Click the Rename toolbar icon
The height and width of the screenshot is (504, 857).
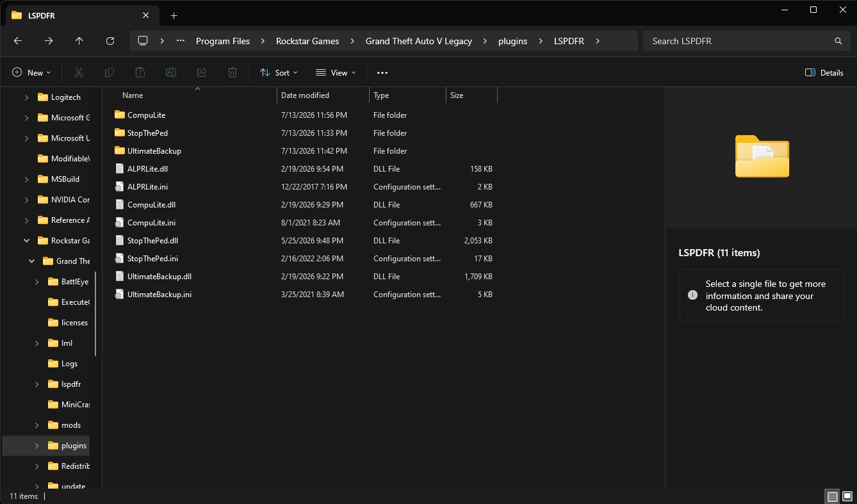pyautogui.click(x=171, y=72)
